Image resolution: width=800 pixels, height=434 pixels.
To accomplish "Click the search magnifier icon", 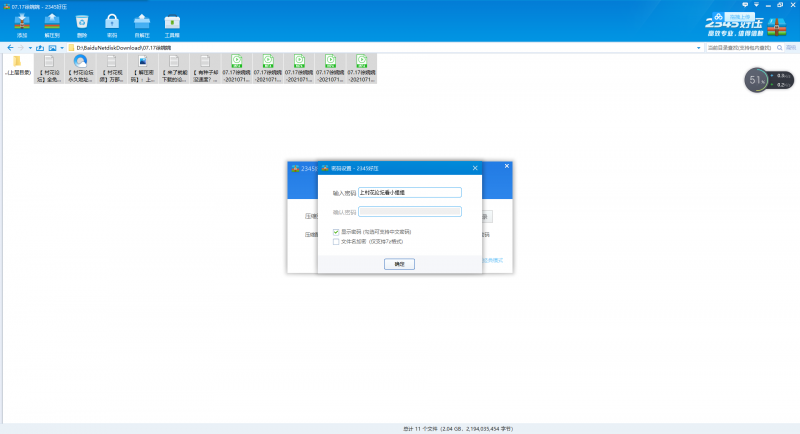I will click(x=778, y=47).
